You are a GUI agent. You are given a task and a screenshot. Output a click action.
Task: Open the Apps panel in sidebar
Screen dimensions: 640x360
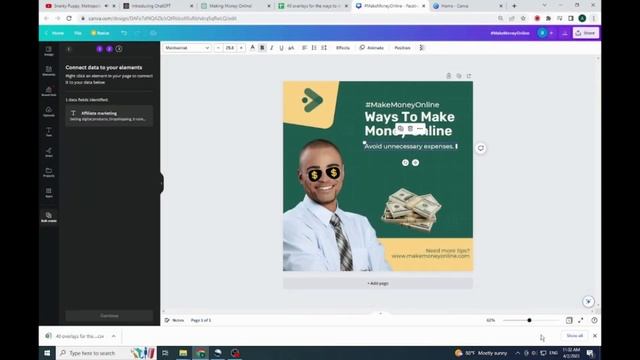tap(49, 193)
